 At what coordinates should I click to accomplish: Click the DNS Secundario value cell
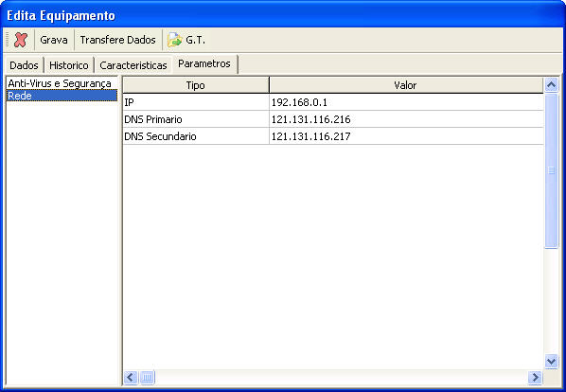pyautogui.click(x=406, y=136)
